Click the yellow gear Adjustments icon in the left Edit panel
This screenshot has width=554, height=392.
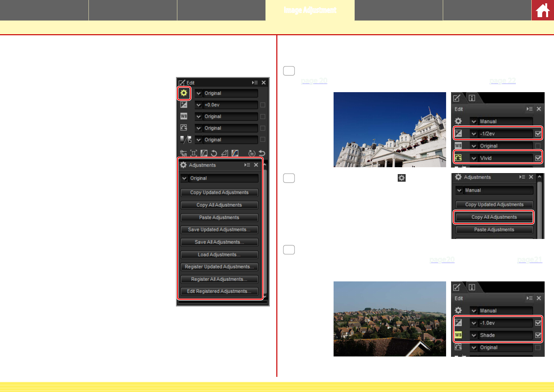pos(184,93)
